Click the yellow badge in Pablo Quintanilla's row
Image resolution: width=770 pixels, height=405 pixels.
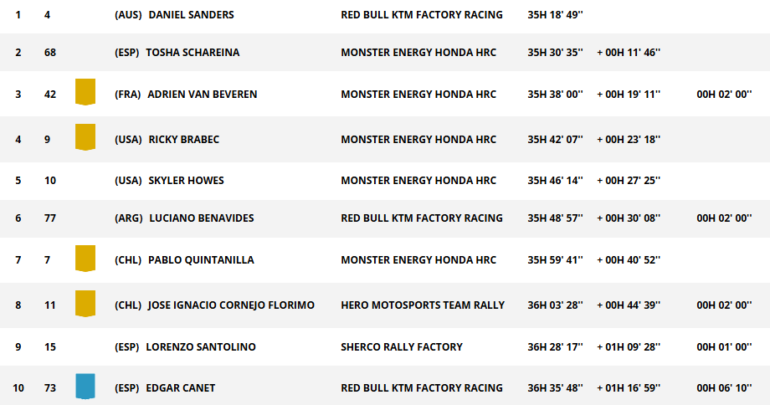pyautogui.click(x=85, y=260)
